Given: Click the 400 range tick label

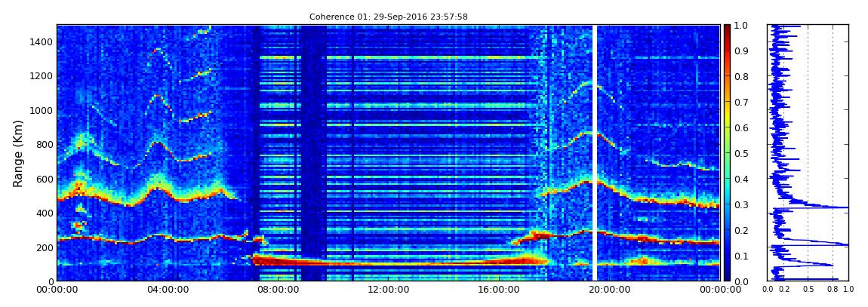Looking at the screenshot, I should pos(44,213).
